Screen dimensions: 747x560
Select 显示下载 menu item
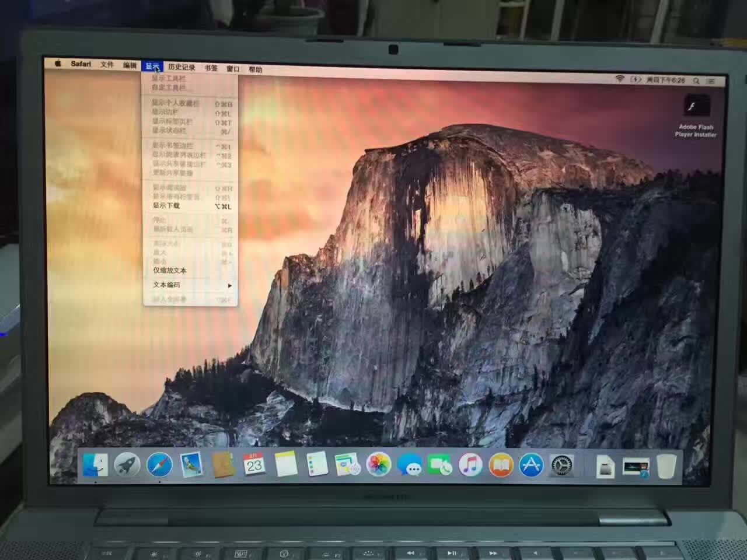[x=166, y=206]
